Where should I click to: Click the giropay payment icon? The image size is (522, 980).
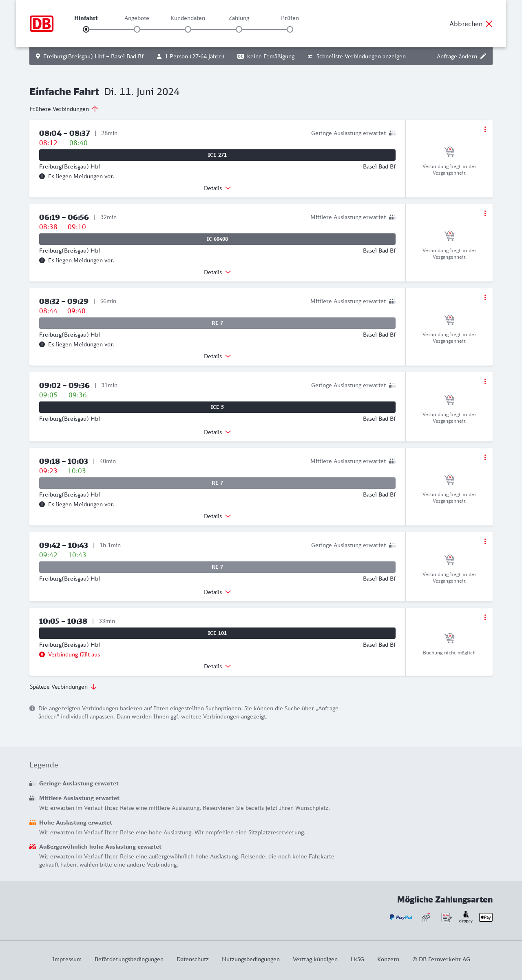click(466, 917)
